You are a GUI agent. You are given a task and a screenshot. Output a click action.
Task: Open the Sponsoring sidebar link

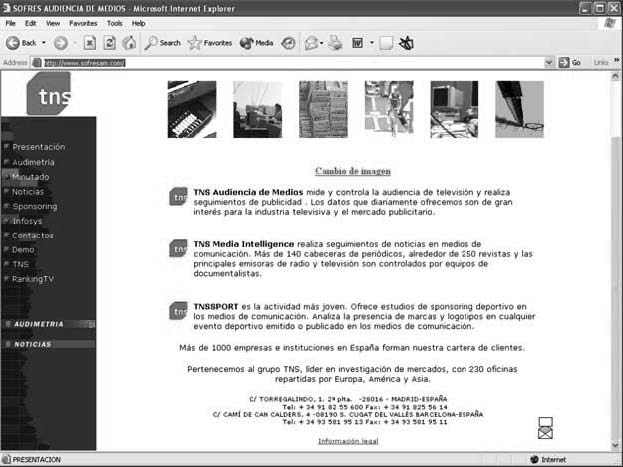coord(34,206)
